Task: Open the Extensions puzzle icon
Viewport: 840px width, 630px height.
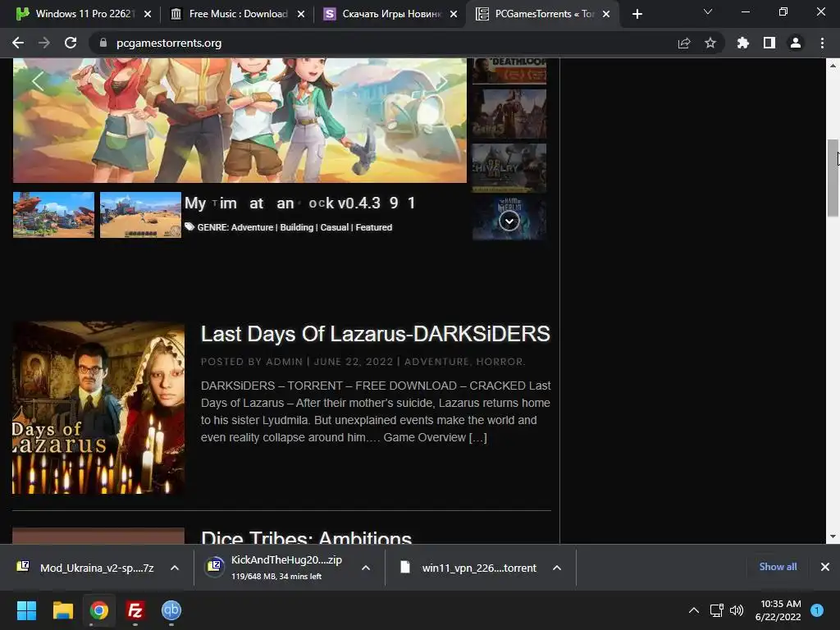Action: click(743, 43)
